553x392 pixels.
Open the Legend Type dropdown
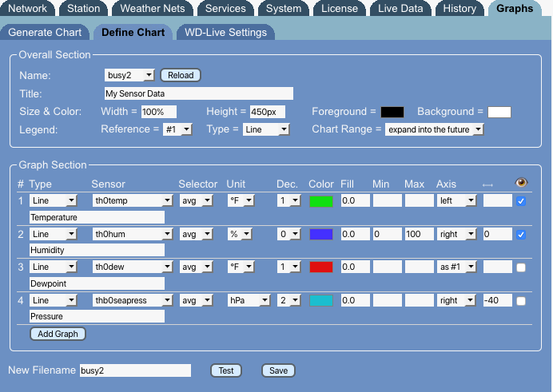[266, 129]
